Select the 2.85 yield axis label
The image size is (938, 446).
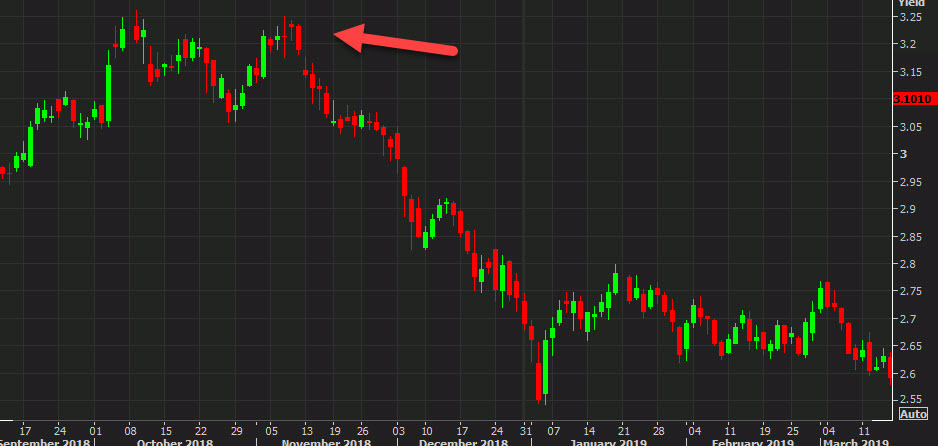point(910,237)
